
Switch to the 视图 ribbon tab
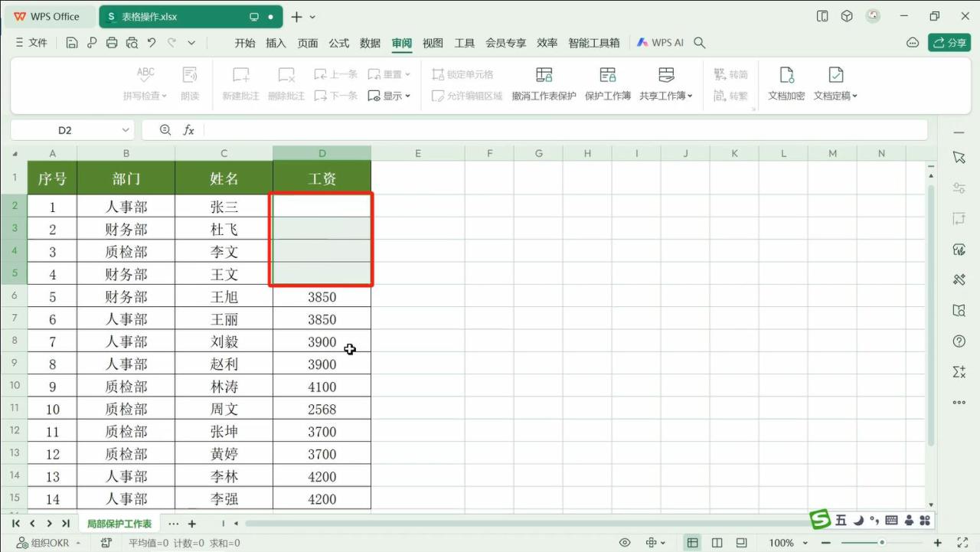(x=433, y=43)
